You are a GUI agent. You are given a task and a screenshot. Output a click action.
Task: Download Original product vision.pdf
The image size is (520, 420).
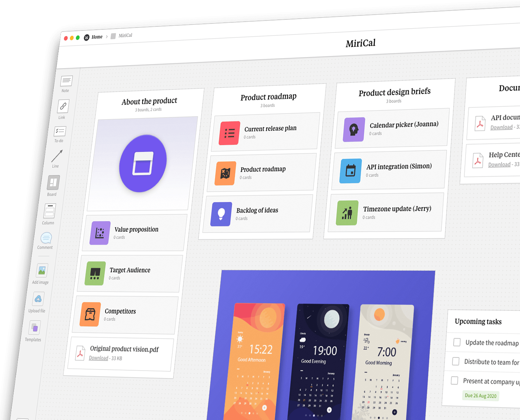point(98,358)
